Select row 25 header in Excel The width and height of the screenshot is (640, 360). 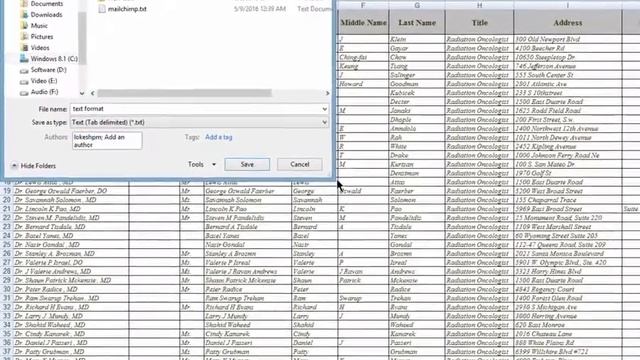(x=7, y=244)
